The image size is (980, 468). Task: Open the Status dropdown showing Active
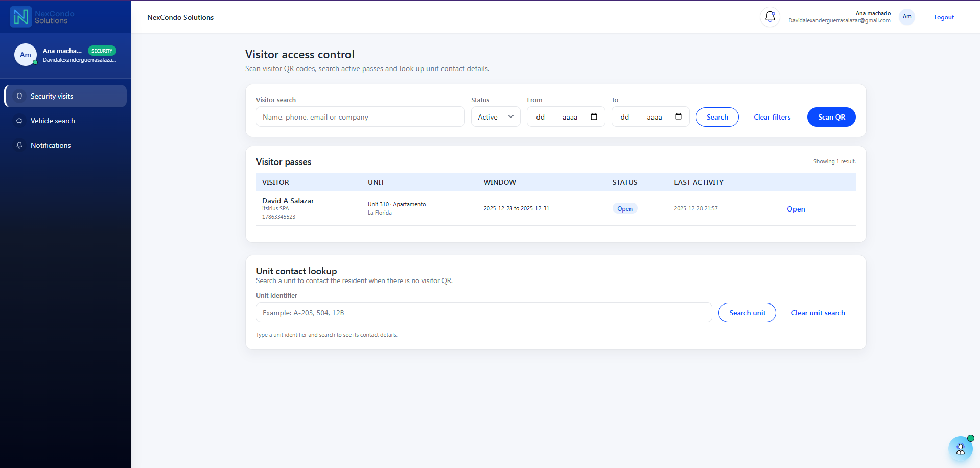[x=495, y=116]
